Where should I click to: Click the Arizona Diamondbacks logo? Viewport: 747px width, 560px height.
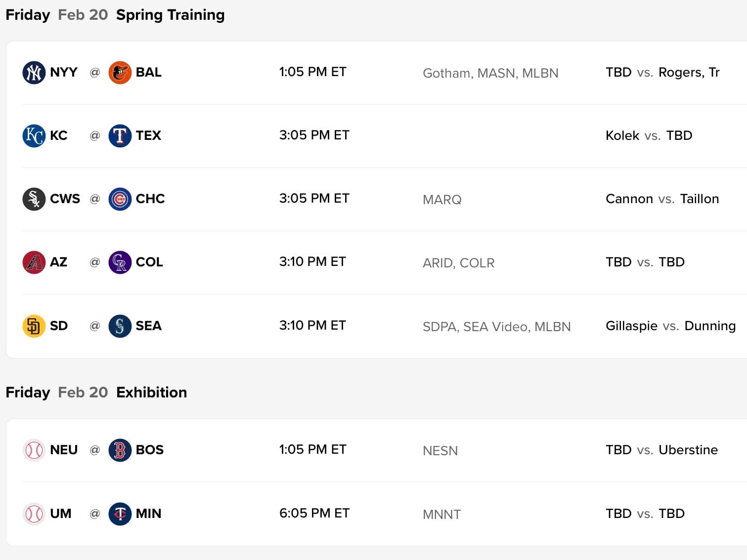(x=34, y=262)
